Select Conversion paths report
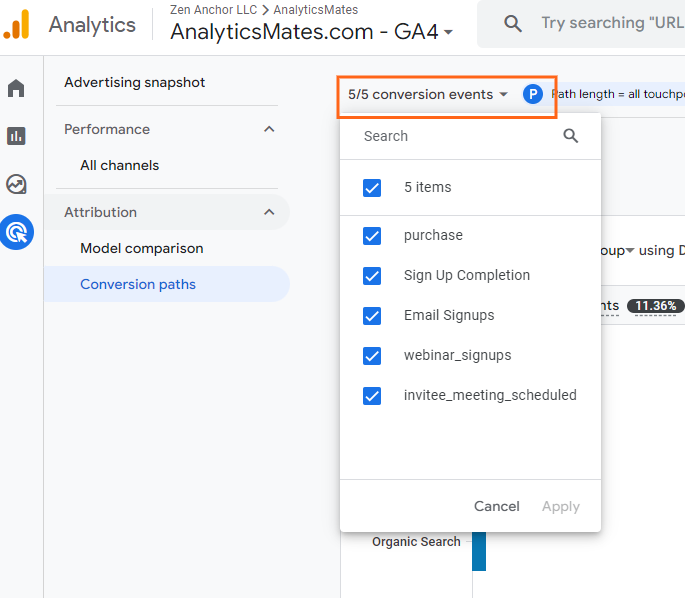This screenshot has width=685, height=598. (166, 284)
